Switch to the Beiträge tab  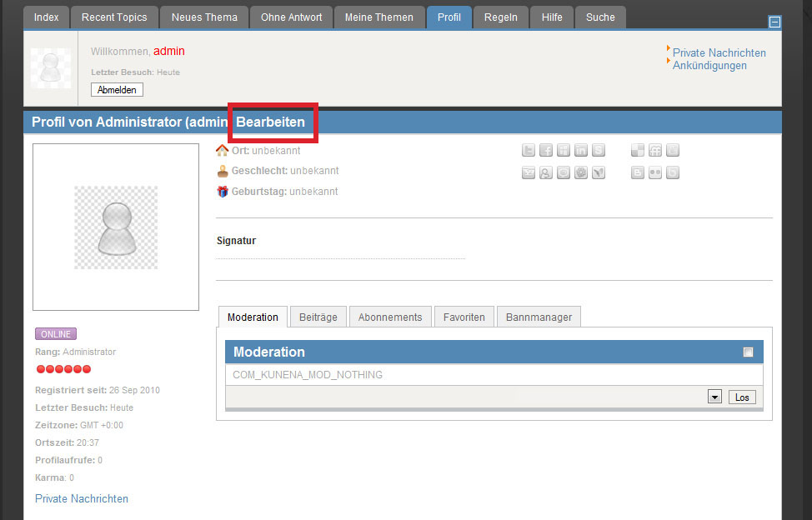tap(318, 317)
